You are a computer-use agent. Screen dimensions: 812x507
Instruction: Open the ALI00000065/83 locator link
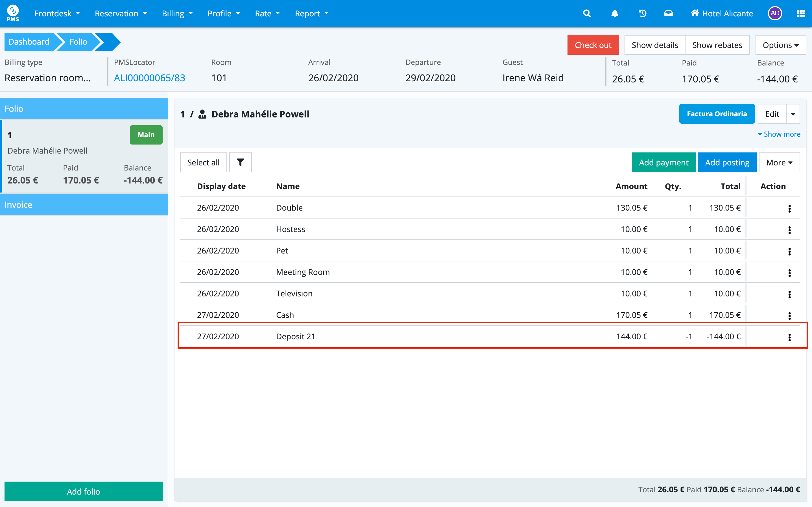tap(150, 78)
